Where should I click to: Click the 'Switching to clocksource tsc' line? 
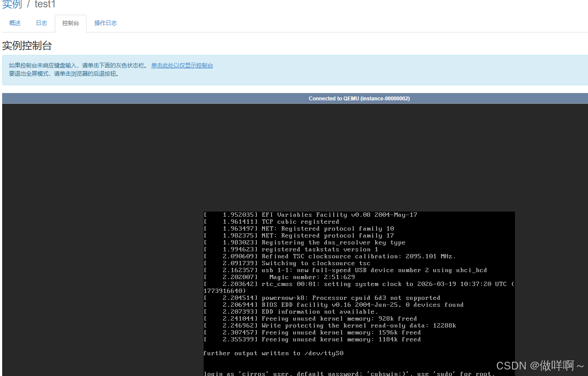(x=287, y=264)
